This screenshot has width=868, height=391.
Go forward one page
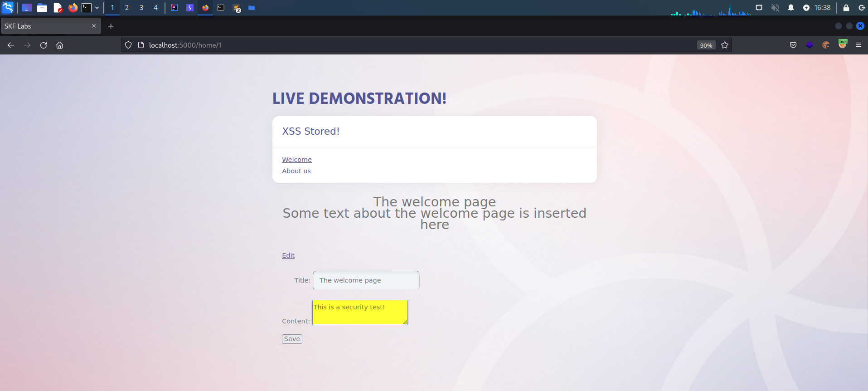tap(27, 45)
